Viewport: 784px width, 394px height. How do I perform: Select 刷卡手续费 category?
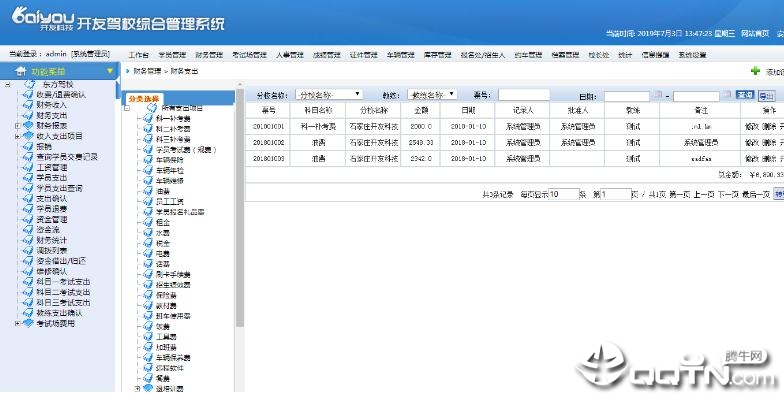click(x=173, y=274)
